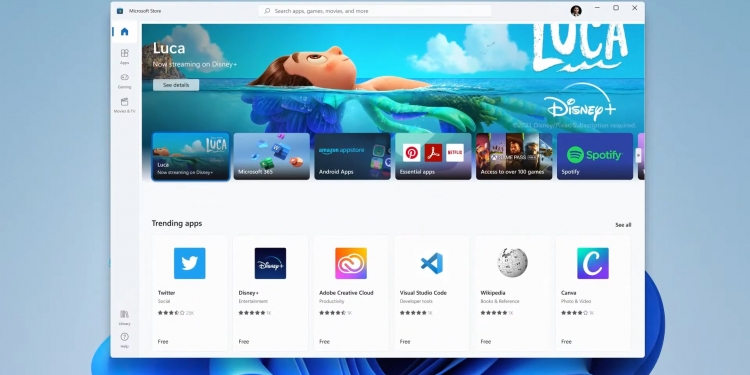Screen dimensions: 750x375
Task: Open the Library icon
Action: point(124,314)
